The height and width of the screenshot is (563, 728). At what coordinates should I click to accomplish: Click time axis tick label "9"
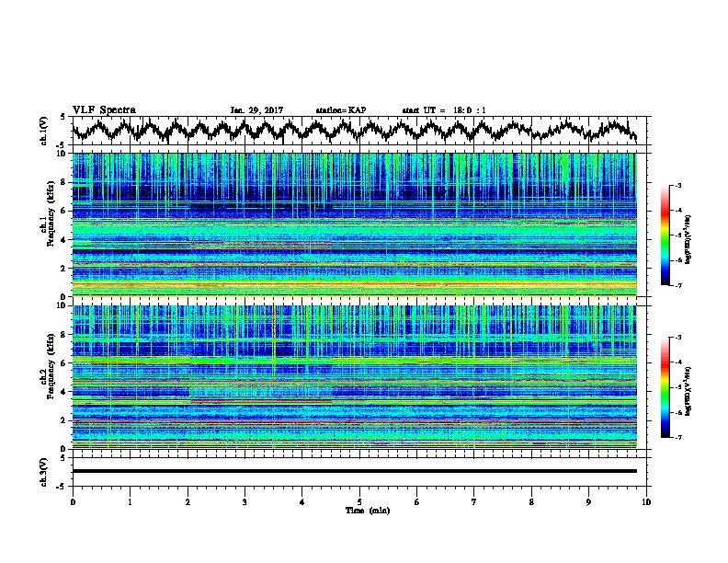(x=588, y=501)
